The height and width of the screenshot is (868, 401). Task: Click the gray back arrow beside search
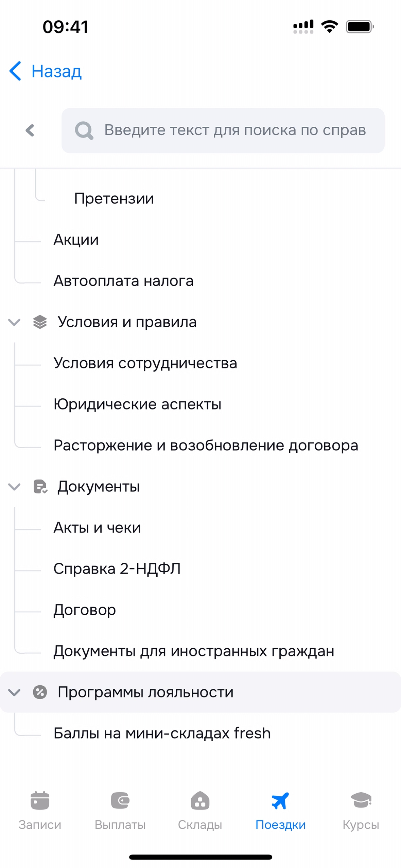point(30,130)
